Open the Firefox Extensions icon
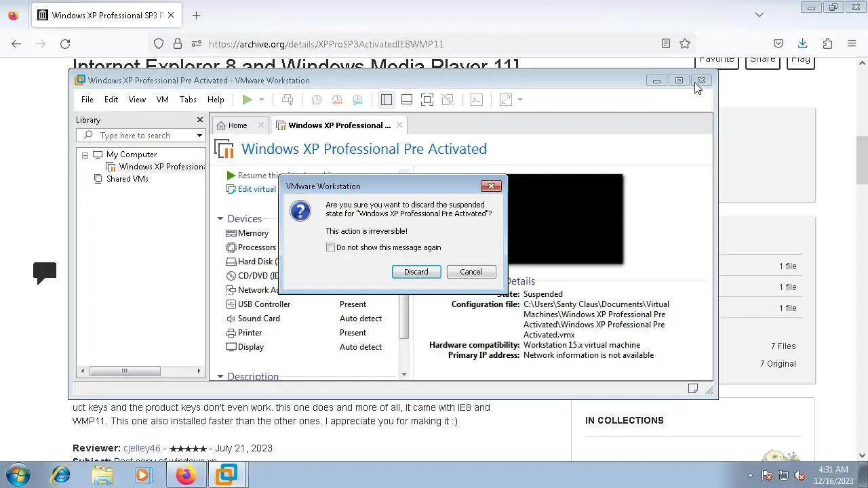The height and width of the screenshot is (488, 868). click(827, 43)
